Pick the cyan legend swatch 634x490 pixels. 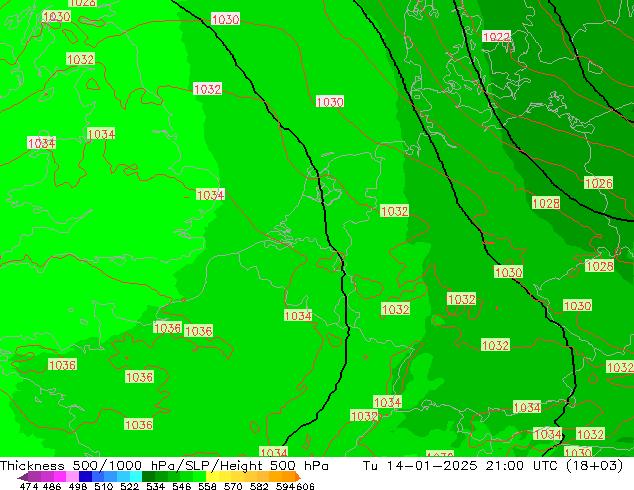pyautogui.click(x=136, y=477)
